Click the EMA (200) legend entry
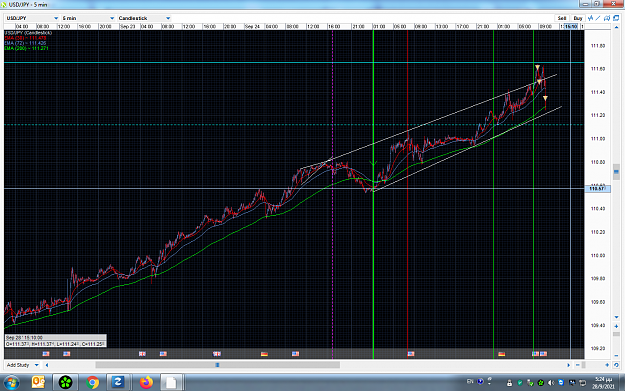Viewport: 625px width, 391px height. pyautogui.click(x=27, y=48)
